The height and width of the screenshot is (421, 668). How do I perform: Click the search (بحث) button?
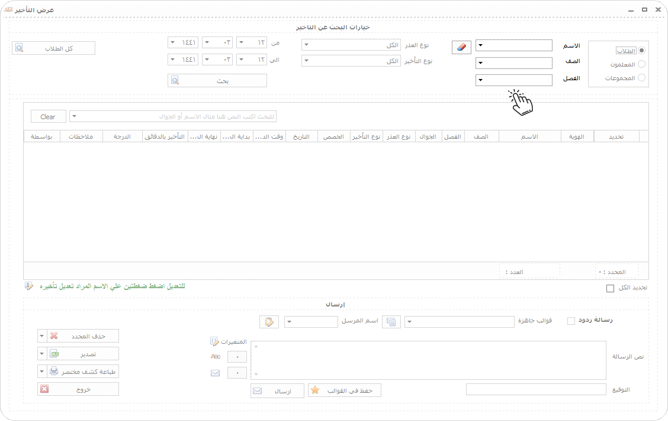coord(217,81)
